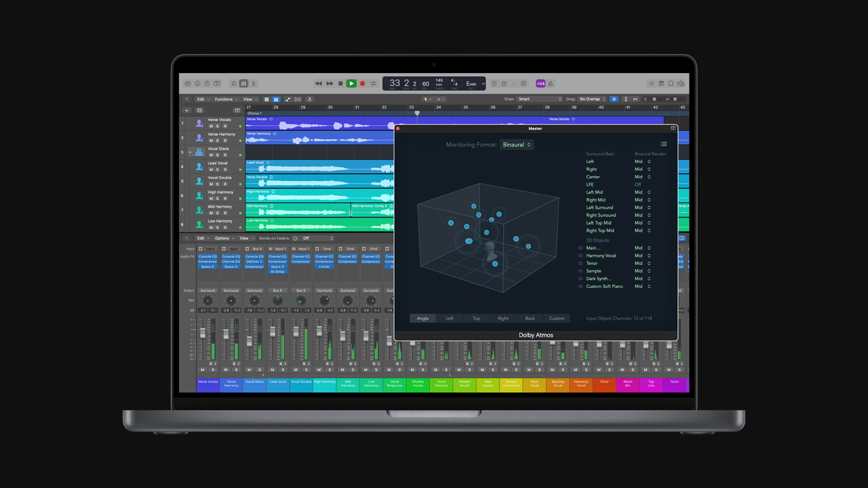
Task: Click the Rewind transport button
Action: click(318, 83)
